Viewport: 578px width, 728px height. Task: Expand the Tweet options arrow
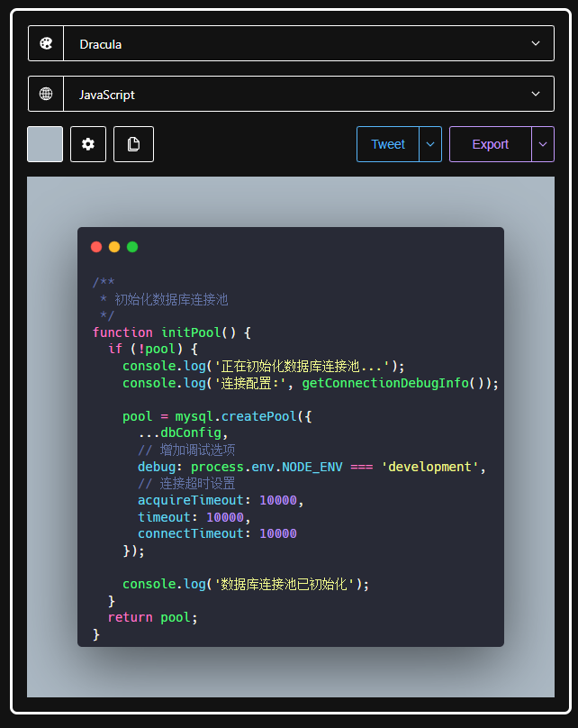click(x=430, y=144)
